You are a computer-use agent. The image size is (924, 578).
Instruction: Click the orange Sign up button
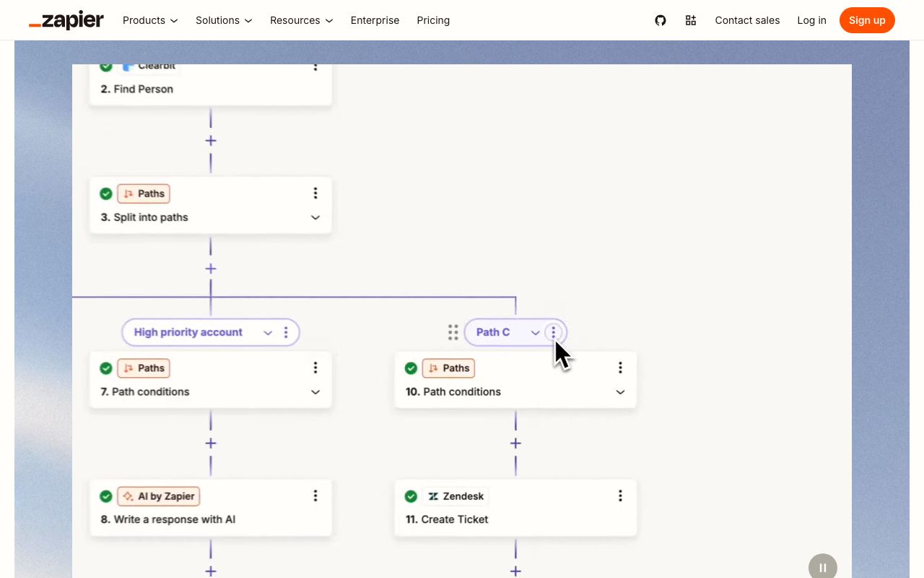[867, 20]
